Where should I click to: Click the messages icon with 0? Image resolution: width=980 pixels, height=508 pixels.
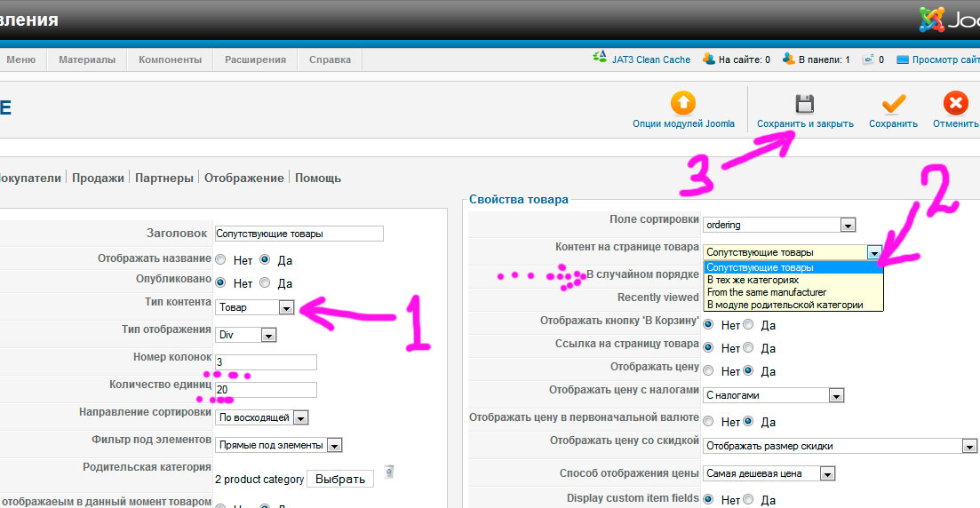868,60
